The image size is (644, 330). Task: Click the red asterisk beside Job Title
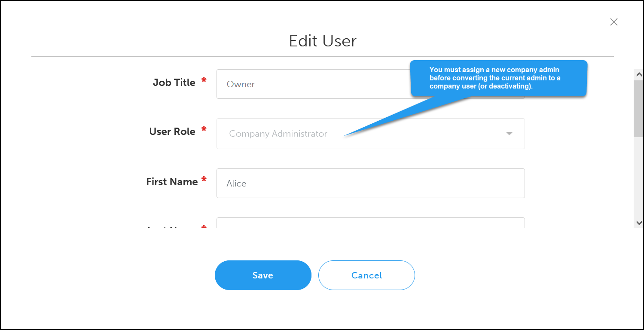(204, 81)
